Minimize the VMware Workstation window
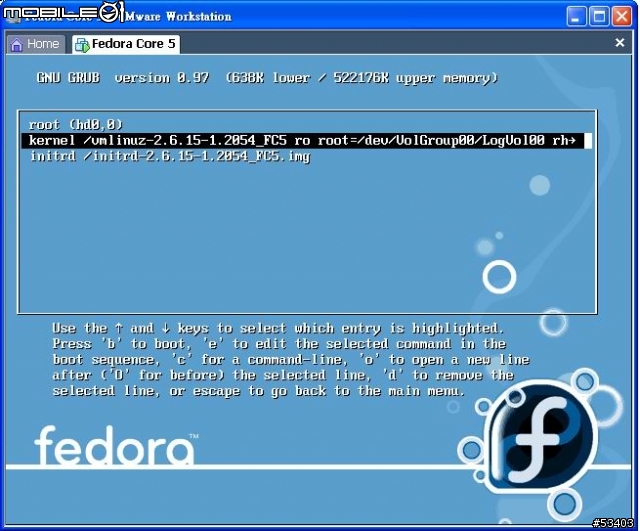Viewport: 640px width, 531px height. pyautogui.click(x=576, y=16)
